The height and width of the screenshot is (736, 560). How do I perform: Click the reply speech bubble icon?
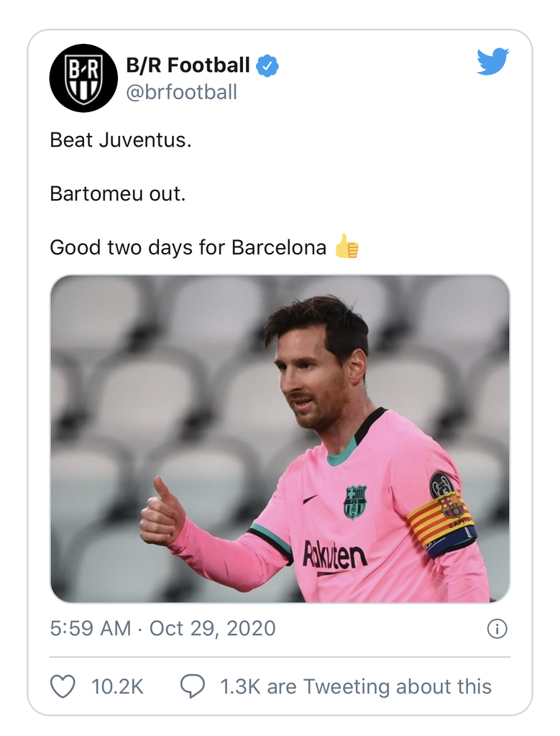193,686
